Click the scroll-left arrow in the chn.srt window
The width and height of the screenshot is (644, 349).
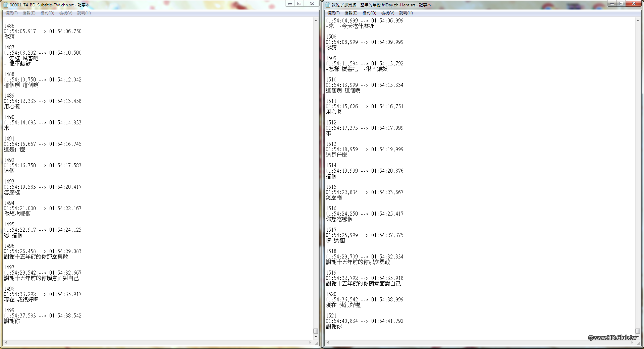pos(6,343)
